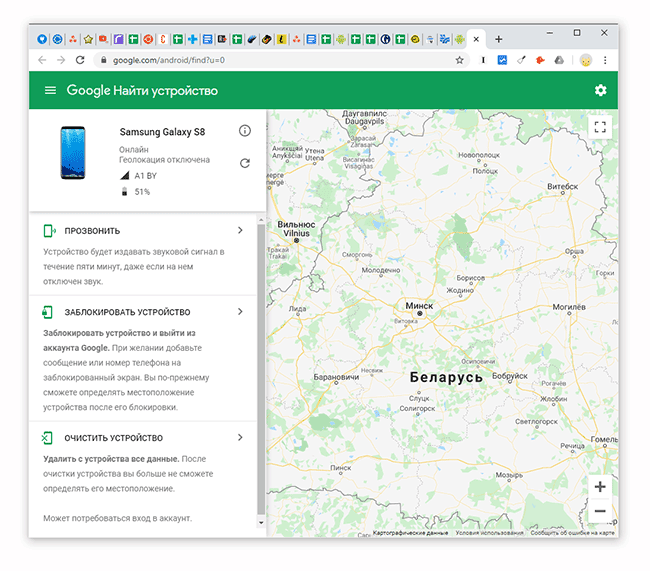Open the hamburger main menu
Viewport: 650px width, 571px height.
tap(50, 90)
